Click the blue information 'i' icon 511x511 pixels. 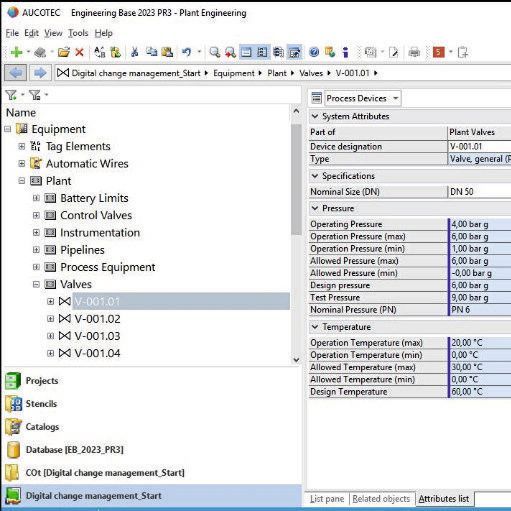[x=346, y=52]
